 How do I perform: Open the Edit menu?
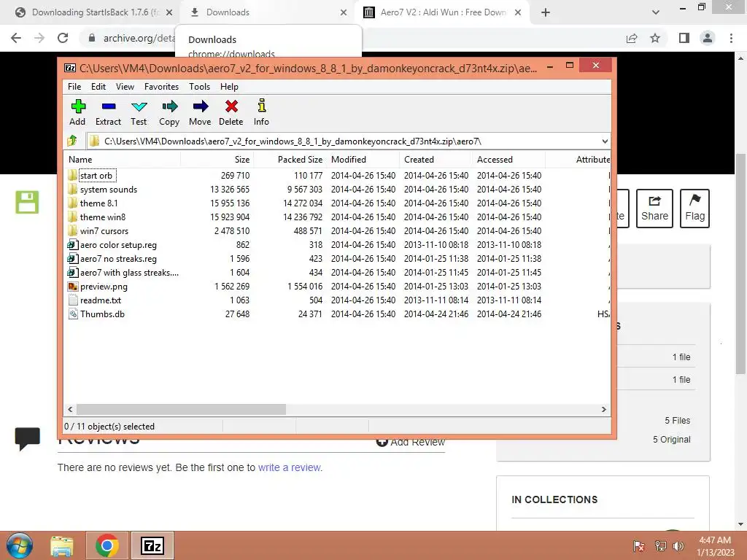98,87
